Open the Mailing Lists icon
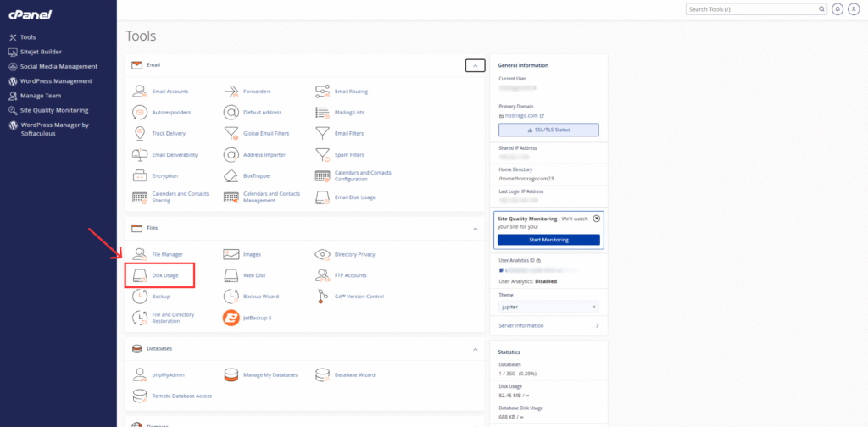This screenshot has height=427, width=868. tap(323, 113)
